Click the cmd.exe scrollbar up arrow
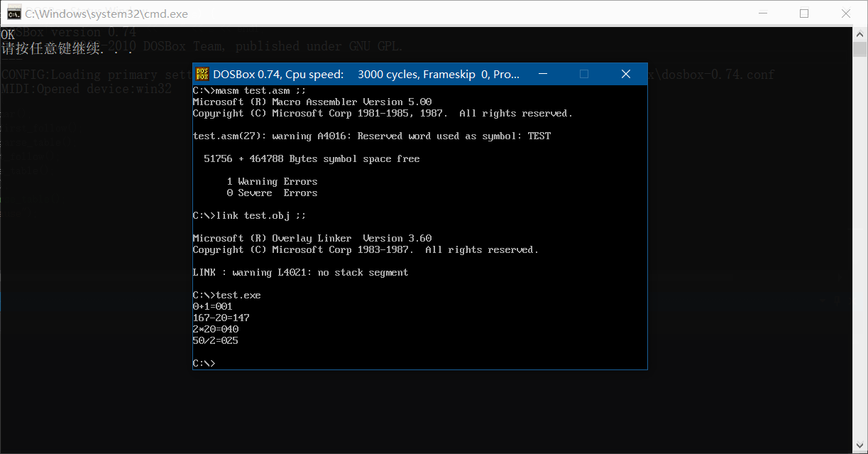 860,33
